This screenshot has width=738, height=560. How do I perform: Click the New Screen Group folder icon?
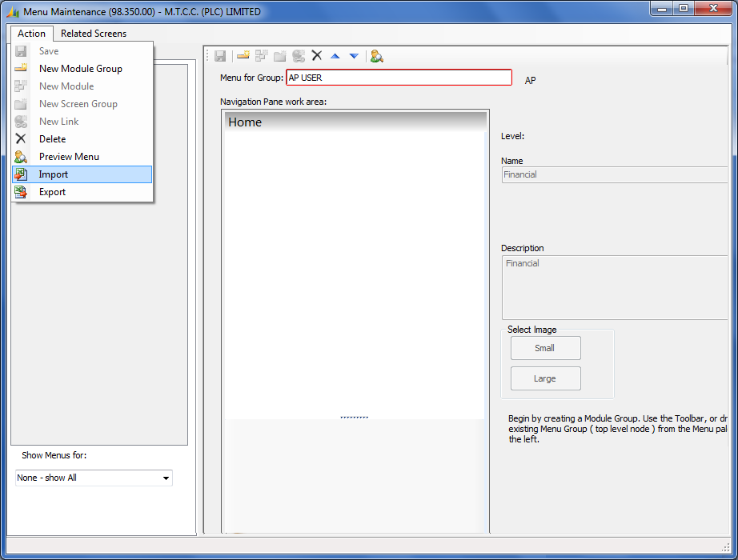(x=279, y=56)
